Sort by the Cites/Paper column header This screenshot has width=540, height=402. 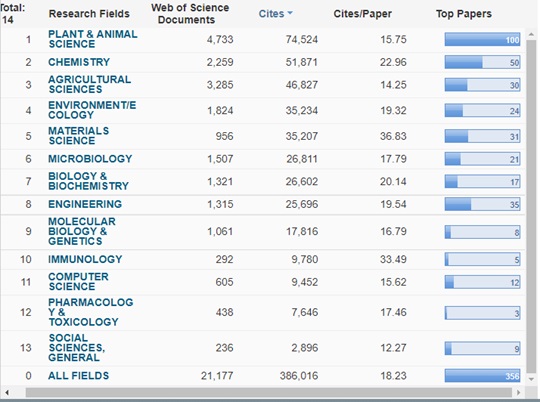coord(363,14)
